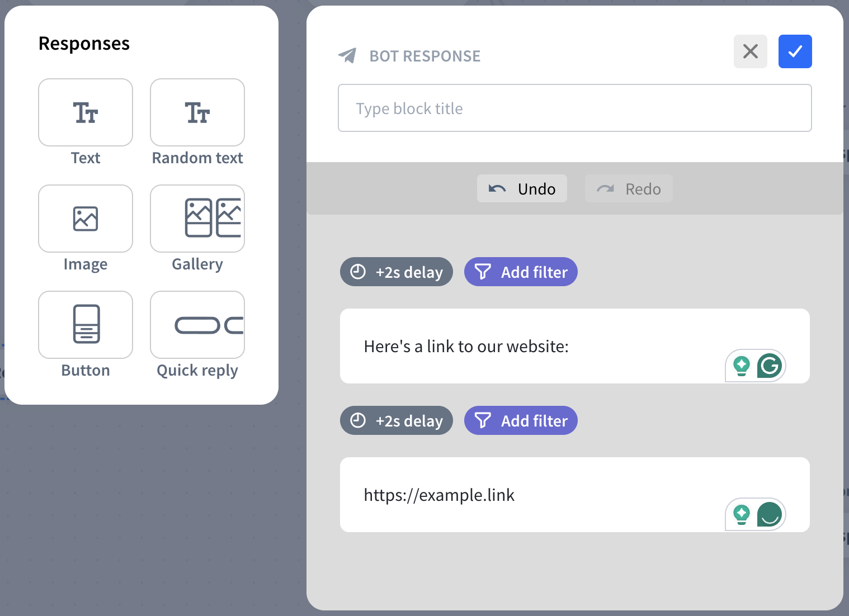
Task: Add a Gallery response block
Action: tap(197, 219)
